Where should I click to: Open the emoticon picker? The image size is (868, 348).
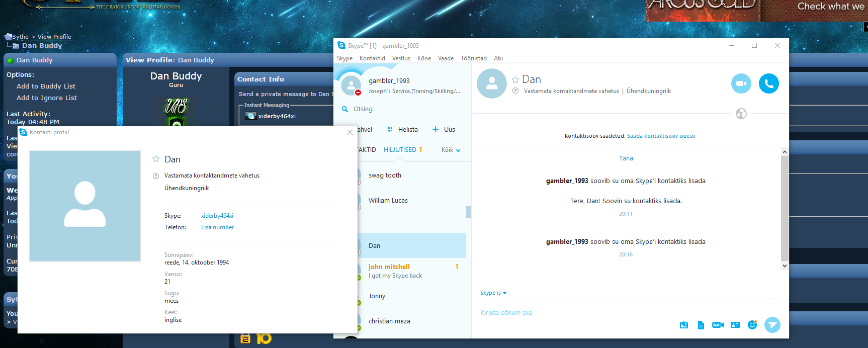[x=752, y=325]
